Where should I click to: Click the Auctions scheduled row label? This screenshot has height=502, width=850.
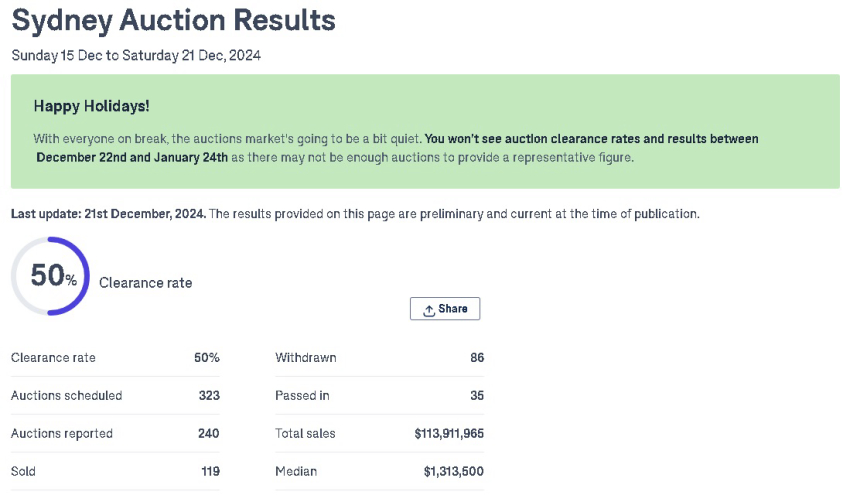[x=67, y=396]
